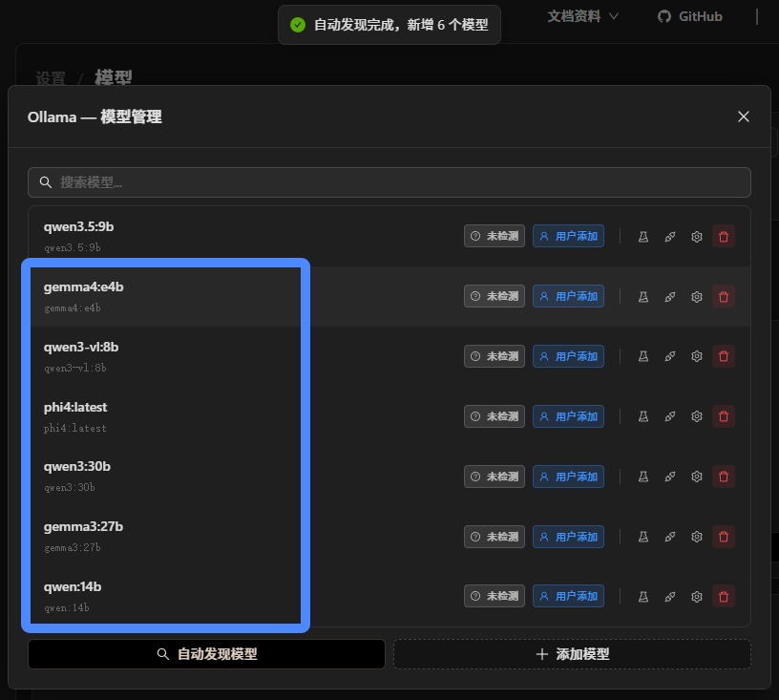Click the 添加模型 button

[x=573, y=654]
